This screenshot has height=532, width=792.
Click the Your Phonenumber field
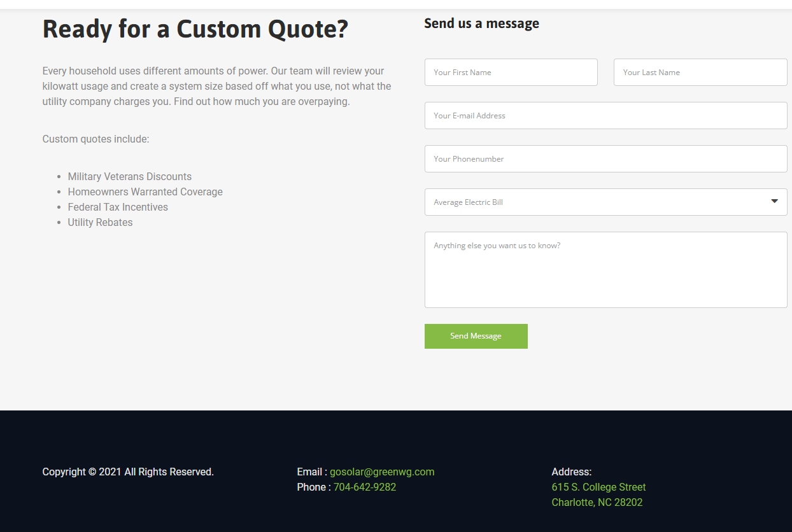tap(606, 159)
